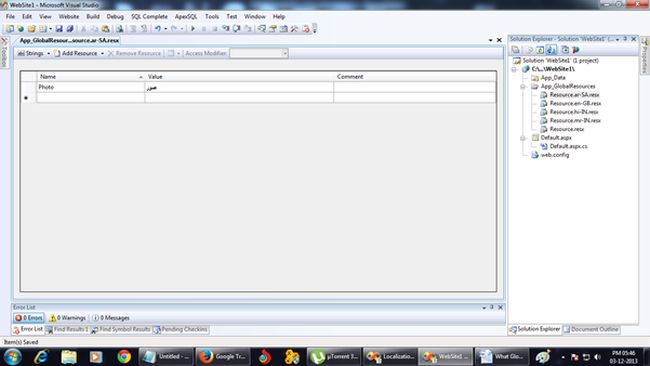
Task: Select Default.aspx.cs in Solution Explorer
Action: tap(568, 146)
